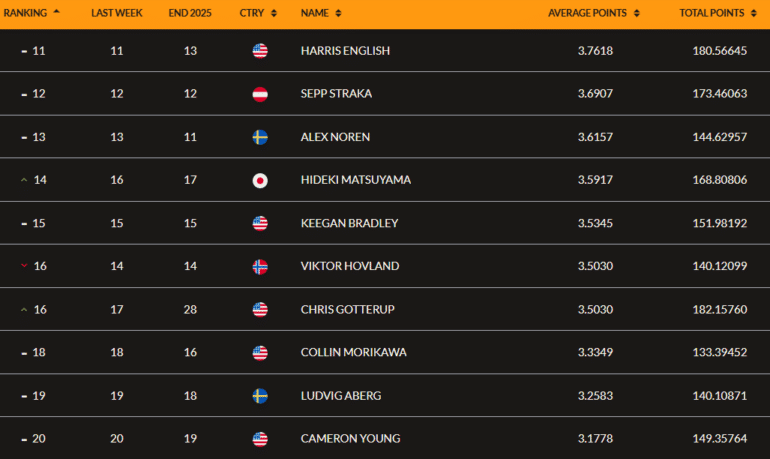Viewport: 770px width, 459px height.
Task: Click the Norway flag beside Viktor Hovland
Action: tap(260, 266)
